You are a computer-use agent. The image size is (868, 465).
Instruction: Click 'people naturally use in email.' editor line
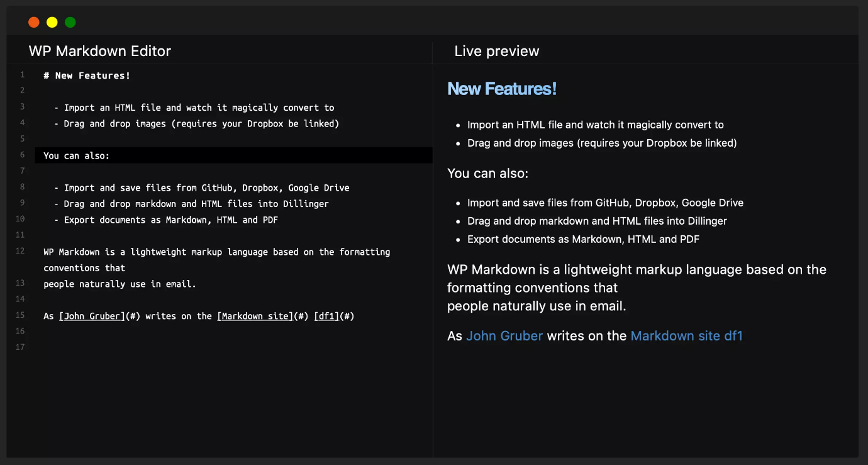(x=120, y=284)
